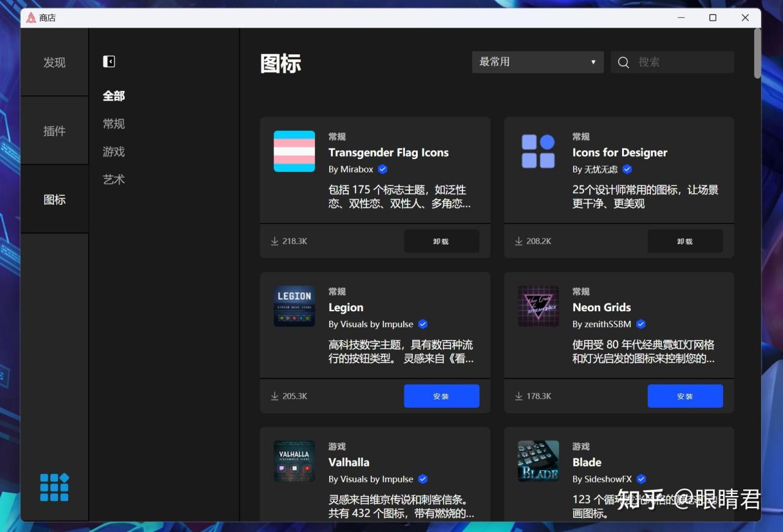Click download icon beside 208.2K
Image resolution: width=783 pixels, height=532 pixels.
(519, 241)
